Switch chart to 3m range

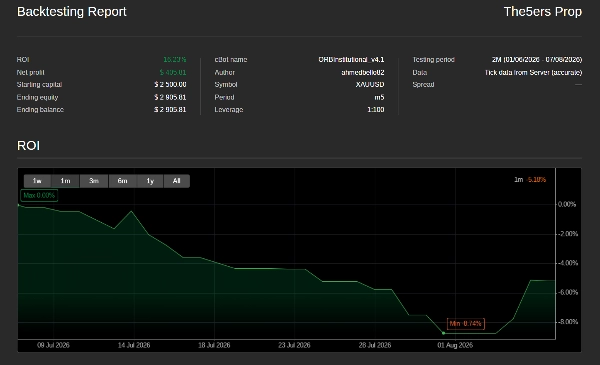tap(94, 181)
